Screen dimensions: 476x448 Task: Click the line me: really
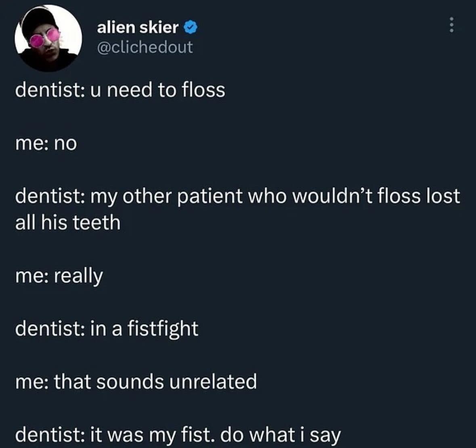(58, 276)
